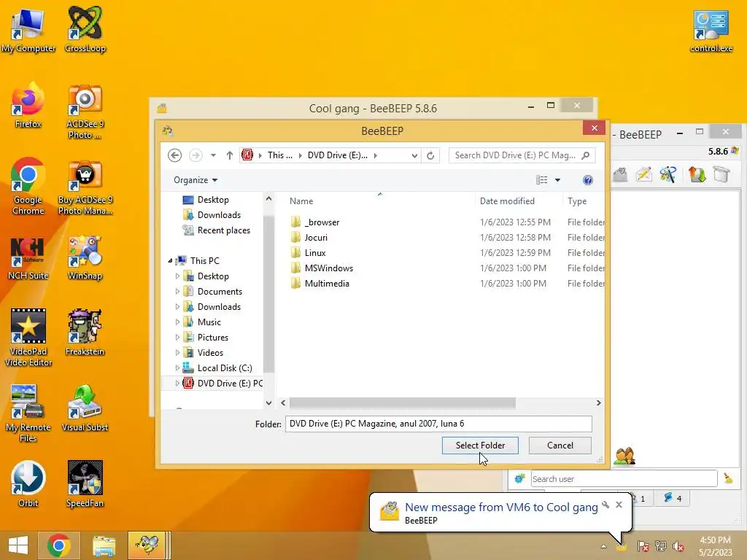Dismiss the notification balloon
This screenshot has width=747, height=560.
point(619,505)
